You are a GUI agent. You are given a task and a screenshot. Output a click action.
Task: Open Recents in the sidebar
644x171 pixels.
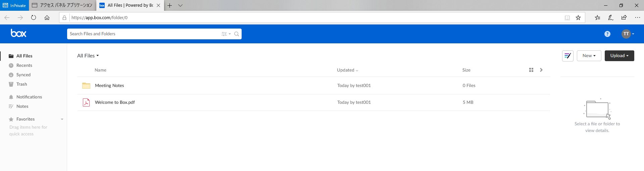tap(24, 66)
